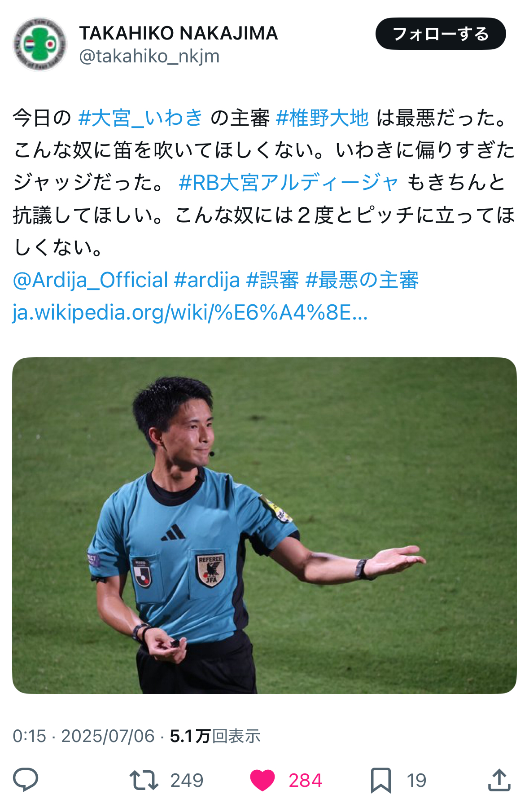View the referee photo full size

point(264,525)
